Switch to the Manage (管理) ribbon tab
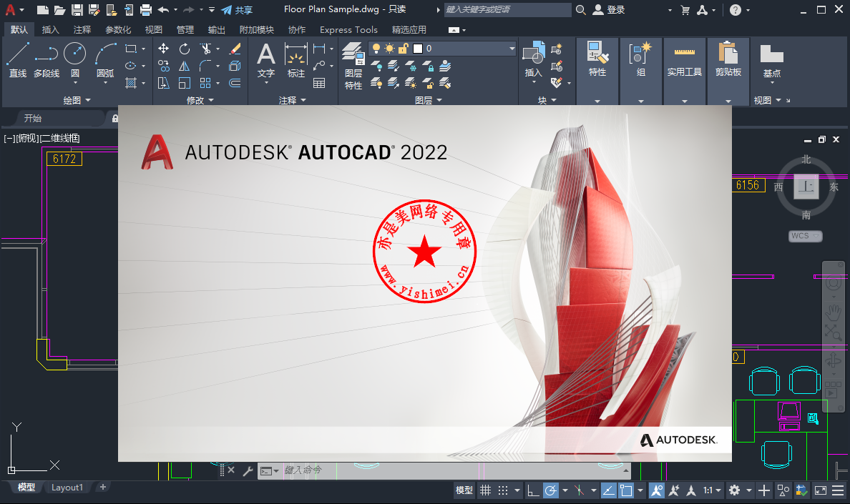 pos(185,30)
